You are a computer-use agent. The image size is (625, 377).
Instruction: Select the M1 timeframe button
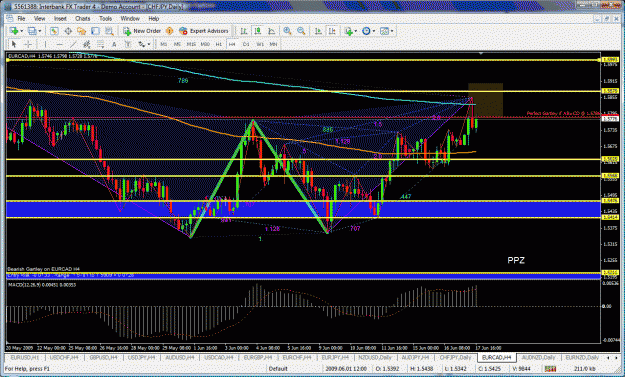[x=164, y=44]
